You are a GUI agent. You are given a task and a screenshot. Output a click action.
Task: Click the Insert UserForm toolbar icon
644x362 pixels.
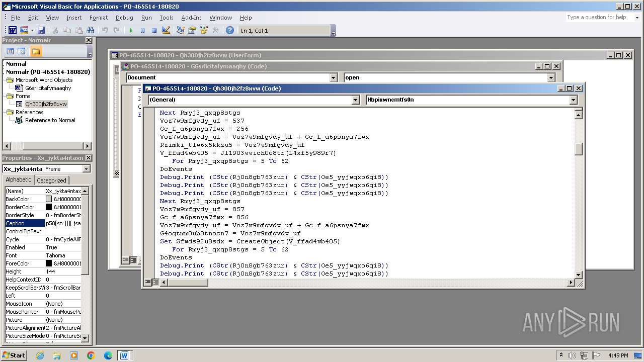coord(24,31)
